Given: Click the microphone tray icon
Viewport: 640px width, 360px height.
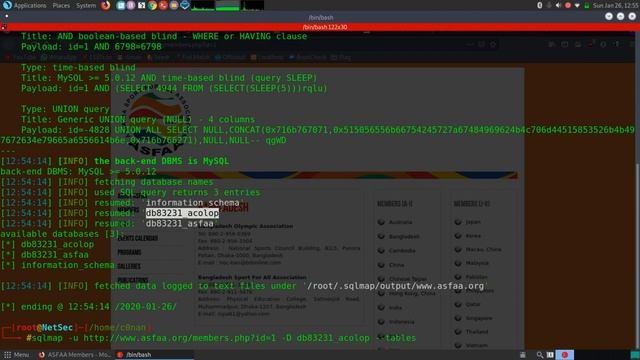Looking at the screenshot, I should tap(549, 5).
